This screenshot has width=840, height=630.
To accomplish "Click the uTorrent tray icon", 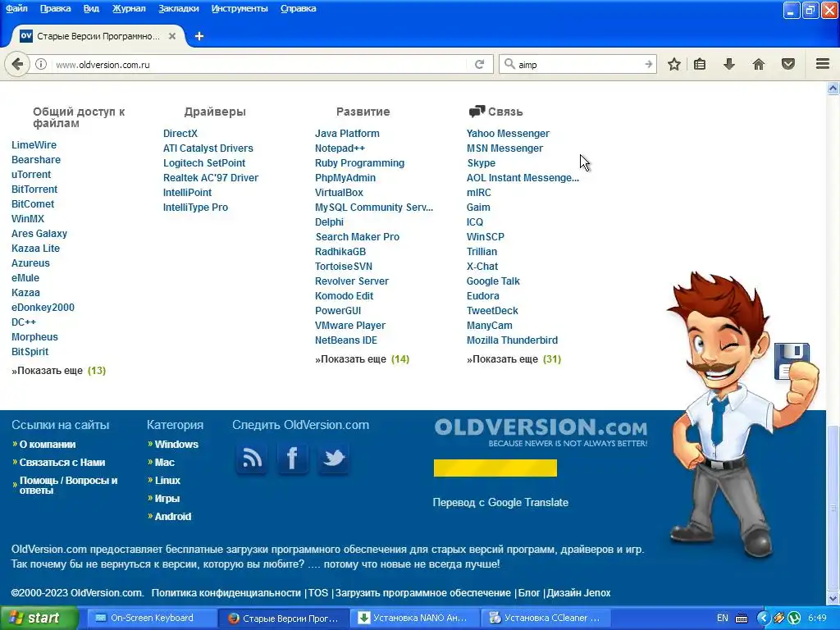I will tap(793, 619).
